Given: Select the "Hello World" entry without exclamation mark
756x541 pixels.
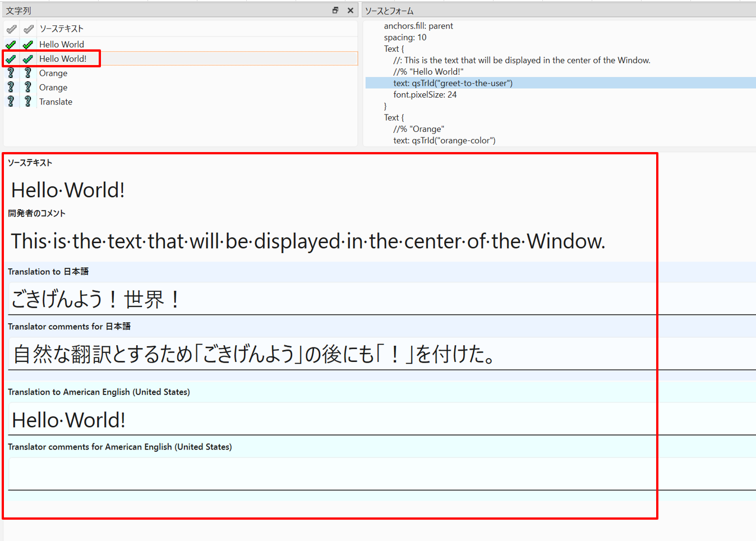Looking at the screenshot, I should tap(61, 44).
